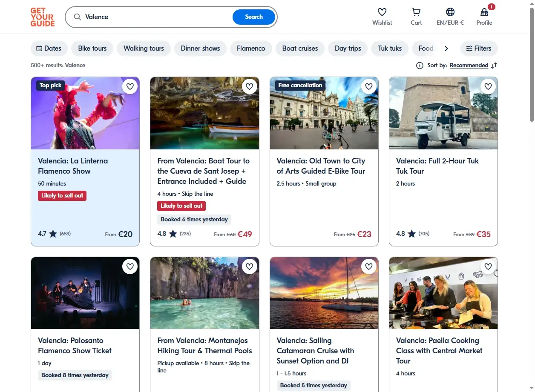Click Likely to sell out on La Linterna card
The height and width of the screenshot is (392, 535).
click(62, 196)
